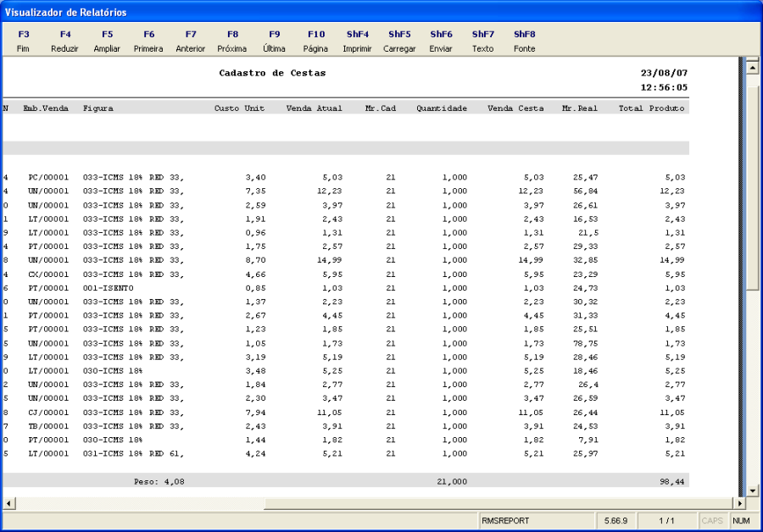Click the 'Venda Atual' column header

coord(314,108)
